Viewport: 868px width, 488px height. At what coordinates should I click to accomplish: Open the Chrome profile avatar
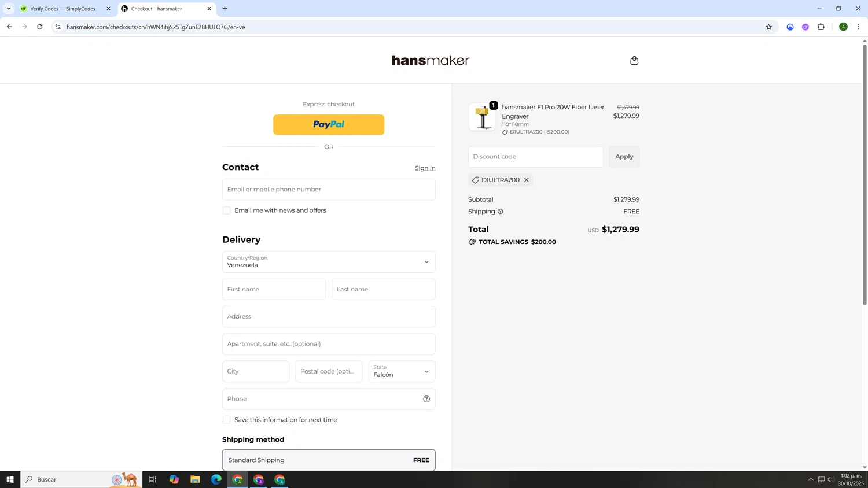(843, 27)
